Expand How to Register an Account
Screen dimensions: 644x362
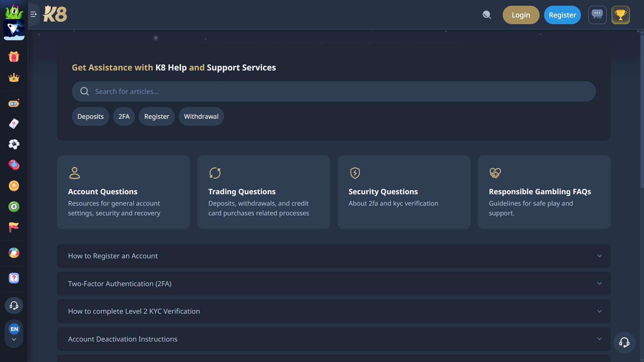334,256
